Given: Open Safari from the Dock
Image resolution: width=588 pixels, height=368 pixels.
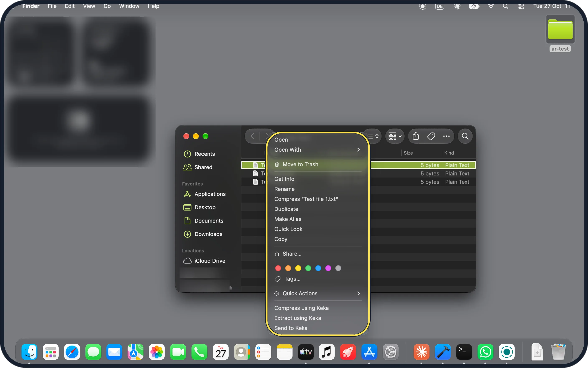Looking at the screenshot, I should pyautogui.click(x=72, y=352).
